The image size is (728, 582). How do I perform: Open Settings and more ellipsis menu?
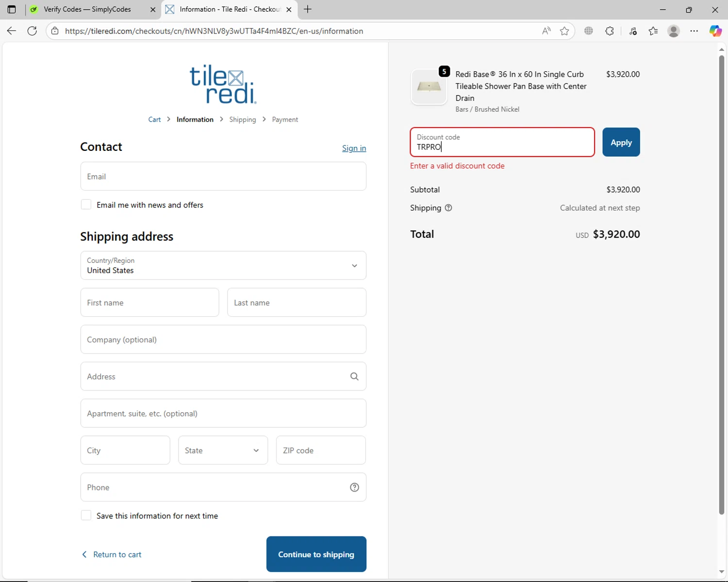(x=694, y=31)
